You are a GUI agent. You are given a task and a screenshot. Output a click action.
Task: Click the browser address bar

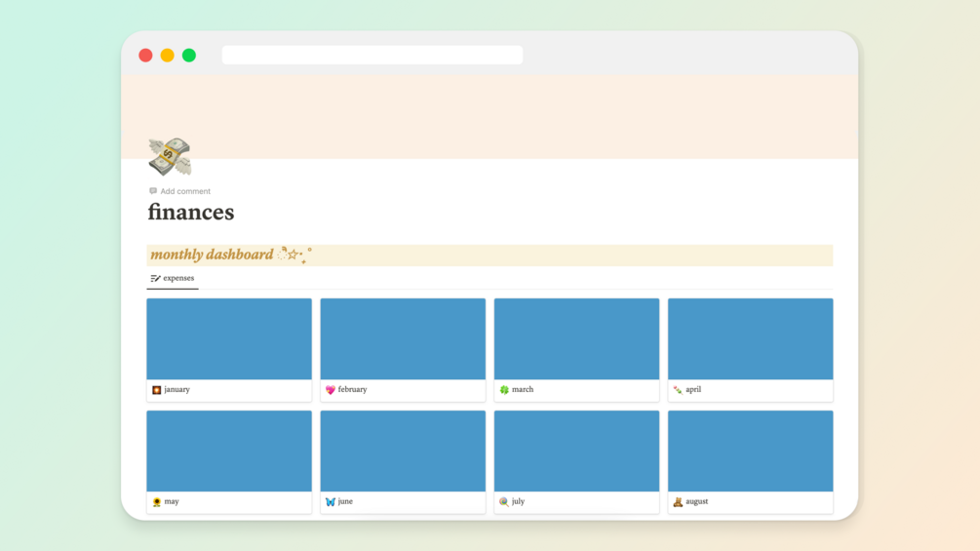(x=372, y=55)
